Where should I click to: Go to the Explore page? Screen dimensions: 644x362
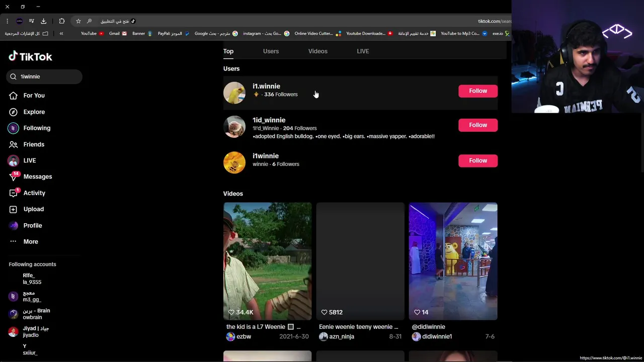pyautogui.click(x=27, y=112)
